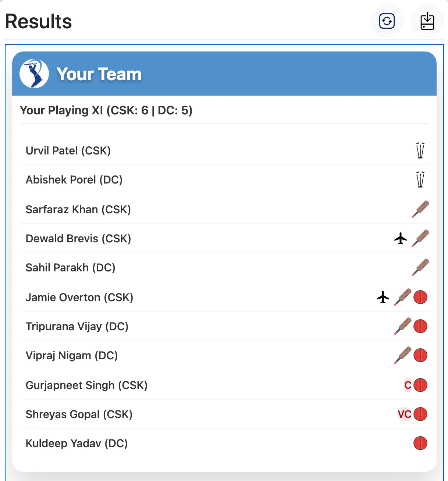Select the wicketkeeper icon beside Urvil Patel
This screenshot has width=448, height=481.
(x=420, y=150)
